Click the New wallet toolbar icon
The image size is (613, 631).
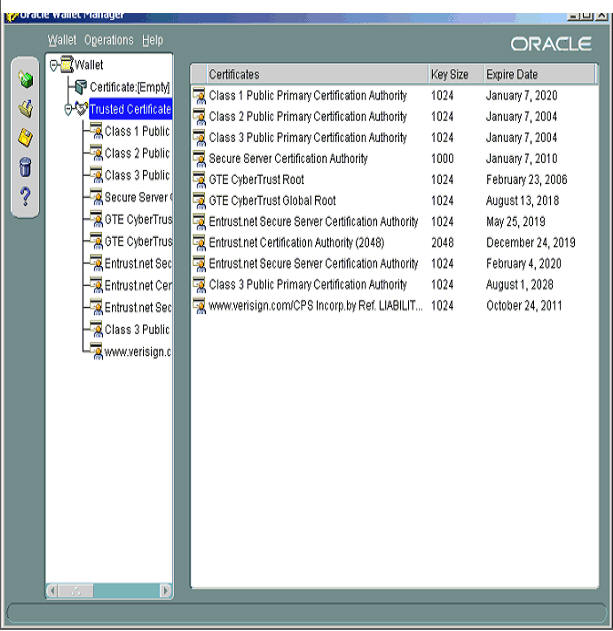pyautogui.click(x=25, y=79)
